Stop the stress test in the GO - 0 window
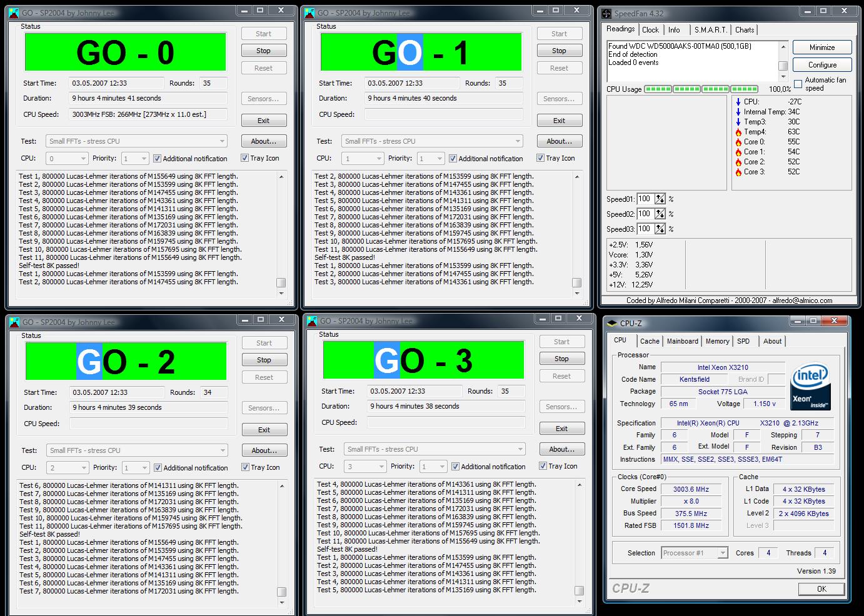Image resolution: width=864 pixels, height=616 pixels. [264, 51]
